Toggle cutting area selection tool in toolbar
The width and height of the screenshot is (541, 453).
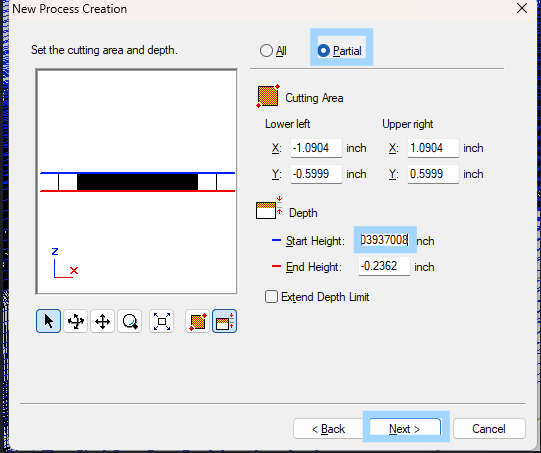pyautogui.click(x=198, y=321)
